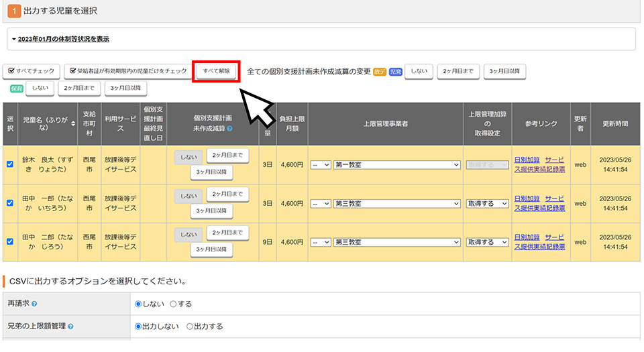Image resolution: width=644 pixels, height=352 pixels.
Task: Open help icon beside 未作成減算 header
Action: click(229, 129)
